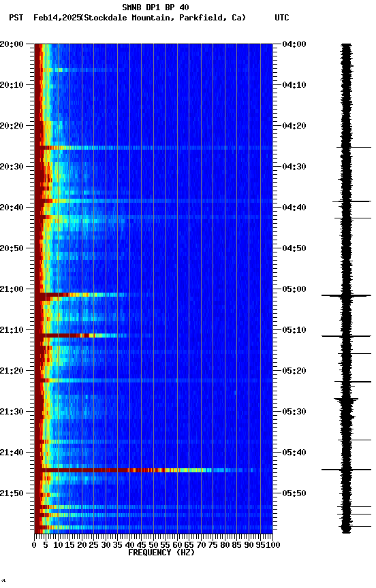Click the 21:20 PST time label
Image resolution: width=376 pixels, height=588 pixels.
(12, 372)
